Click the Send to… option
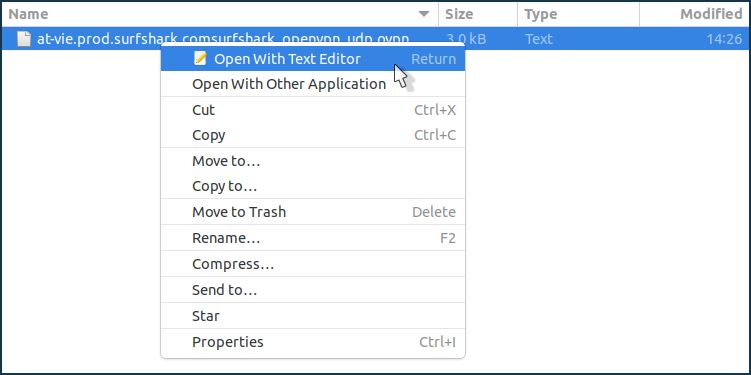 coord(313,290)
